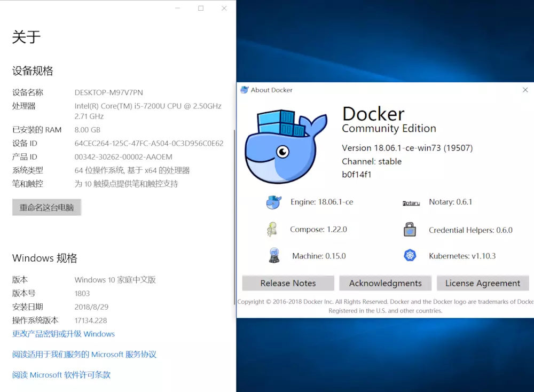Click the OS build 17134.228
Screen dimensions: 534x392
(91, 320)
